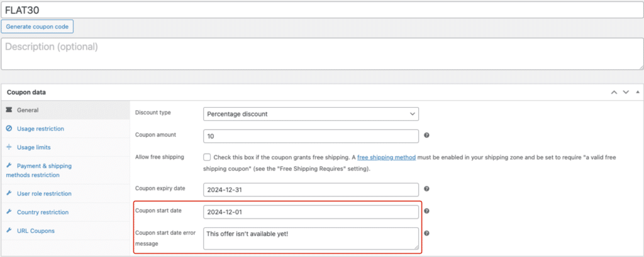The width and height of the screenshot is (644, 257).
Task: Click the start date error message textarea
Action: point(311,239)
